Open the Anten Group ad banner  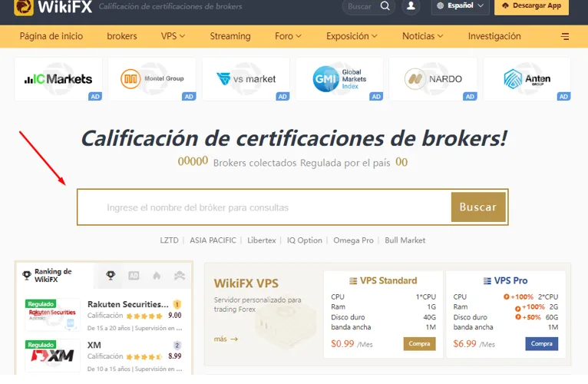point(527,79)
